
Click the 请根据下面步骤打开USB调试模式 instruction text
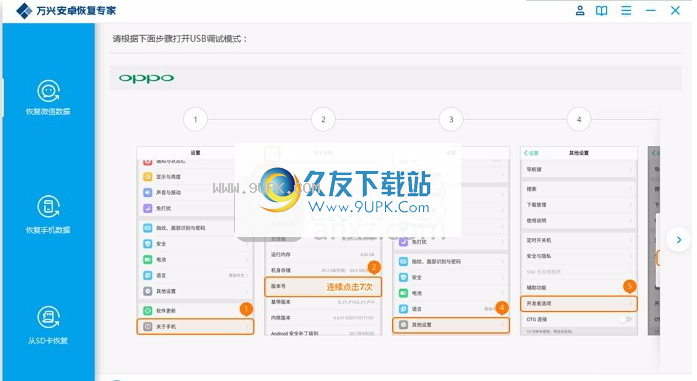point(180,39)
